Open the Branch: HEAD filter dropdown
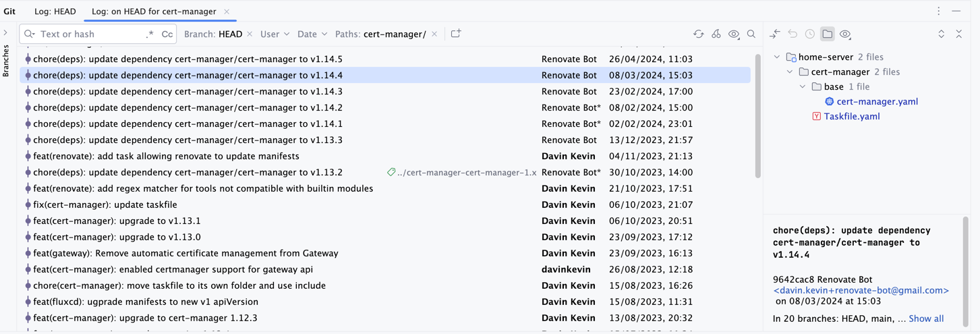Screen dimensions: 980x334 click(213, 34)
